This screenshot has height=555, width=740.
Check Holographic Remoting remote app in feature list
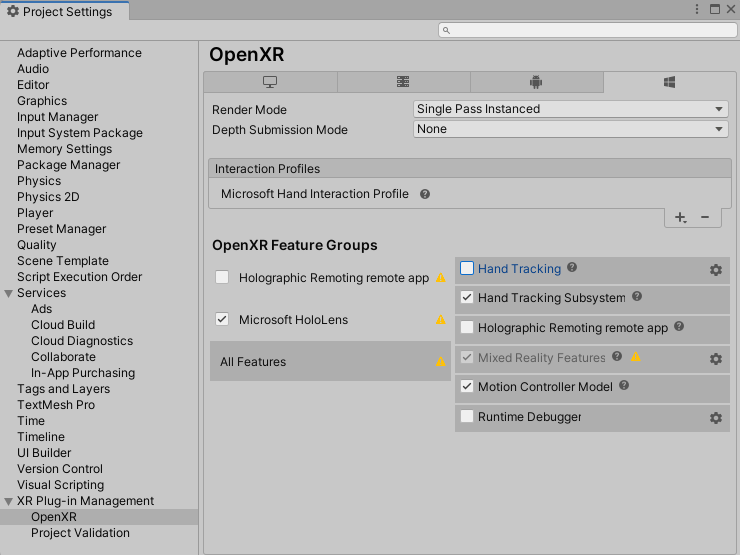[x=467, y=327]
